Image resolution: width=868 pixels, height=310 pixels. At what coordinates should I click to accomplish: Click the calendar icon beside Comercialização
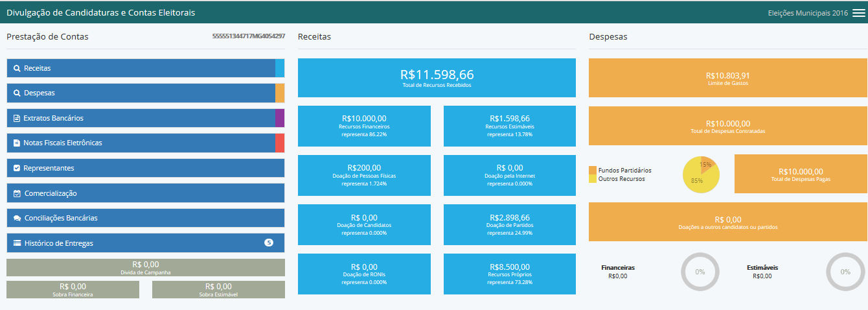click(17, 193)
